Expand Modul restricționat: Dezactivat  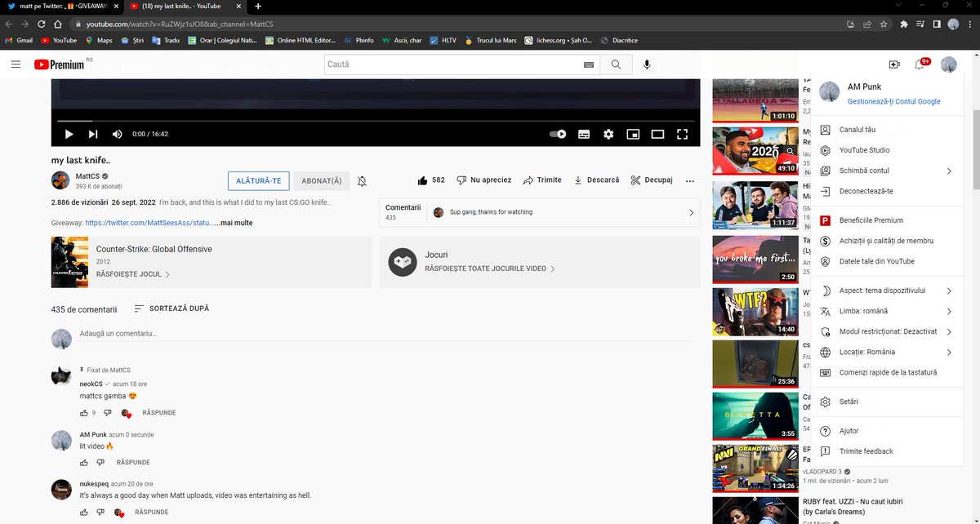coord(887,331)
